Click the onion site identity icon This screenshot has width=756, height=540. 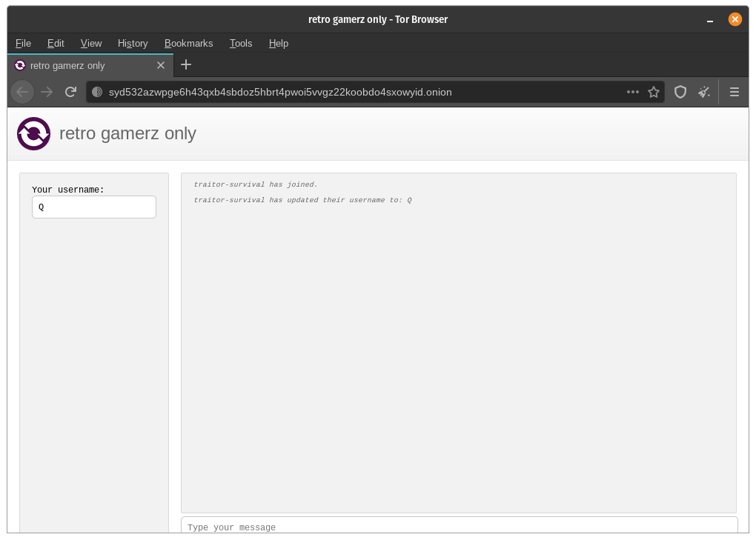coord(97,92)
